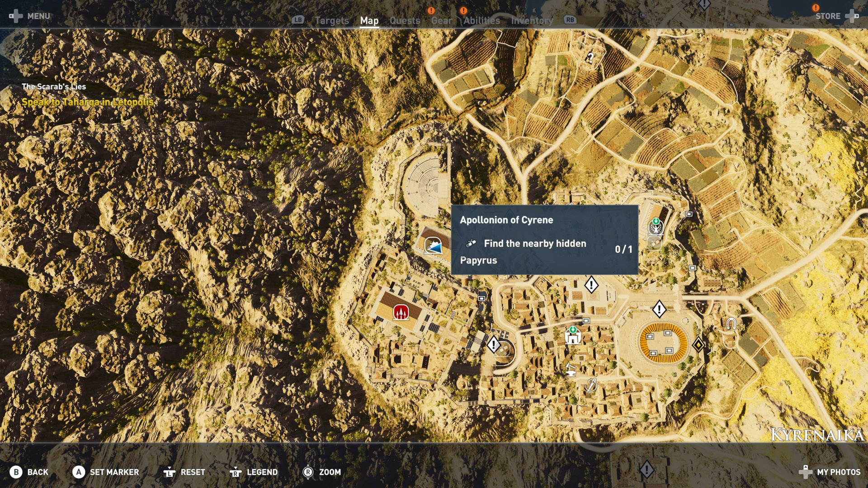Click the orange-roofed arena on the map
Viewport: 868px width, 488px height.
point(663,343)
